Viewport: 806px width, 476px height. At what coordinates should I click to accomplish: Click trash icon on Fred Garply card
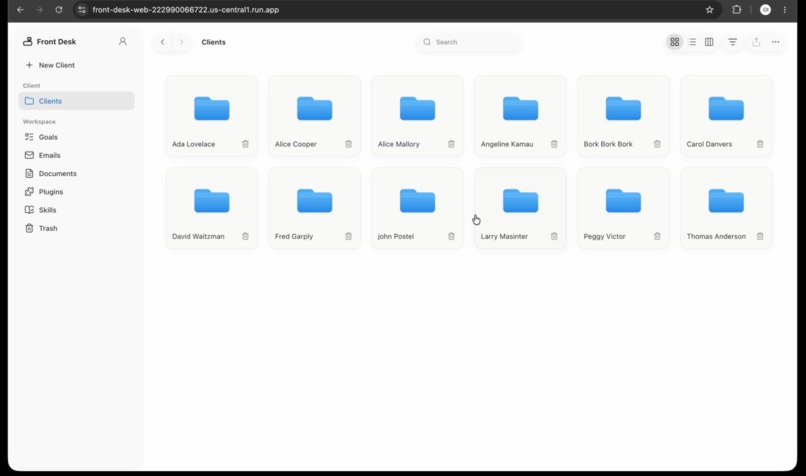click(x=348, y=236)
